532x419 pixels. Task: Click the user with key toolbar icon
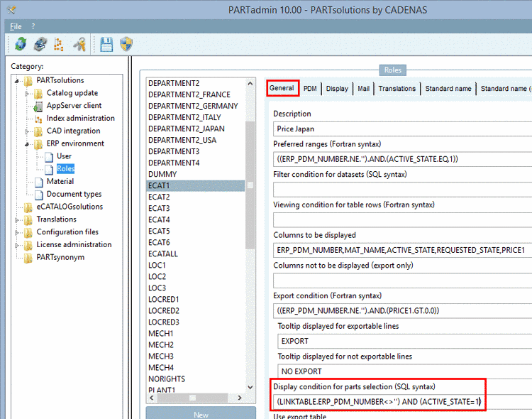79,44
